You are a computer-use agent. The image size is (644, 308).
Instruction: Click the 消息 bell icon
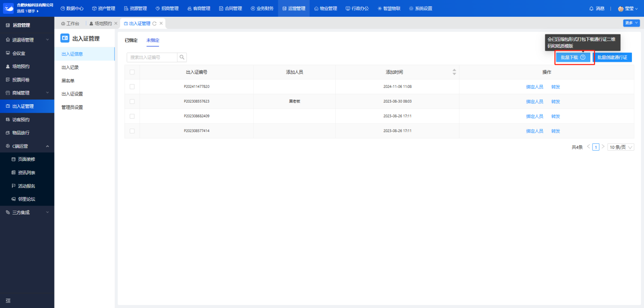591,9
